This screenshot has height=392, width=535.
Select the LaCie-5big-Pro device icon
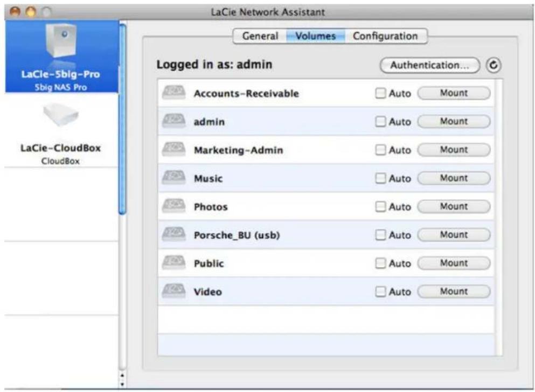pos(61,40)
